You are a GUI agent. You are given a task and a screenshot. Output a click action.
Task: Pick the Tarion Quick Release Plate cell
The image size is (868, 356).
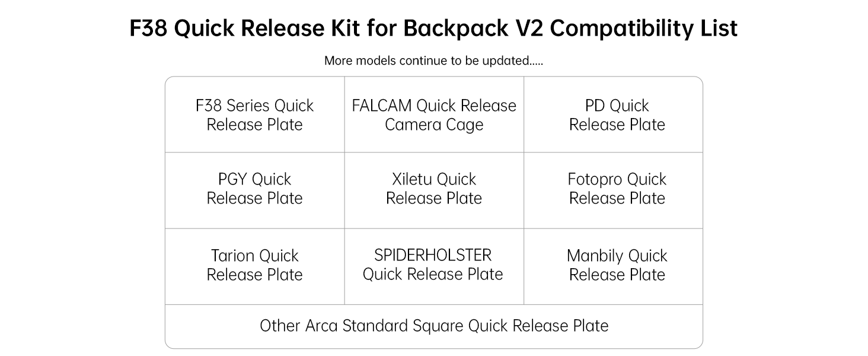click(x=254, y=265)
